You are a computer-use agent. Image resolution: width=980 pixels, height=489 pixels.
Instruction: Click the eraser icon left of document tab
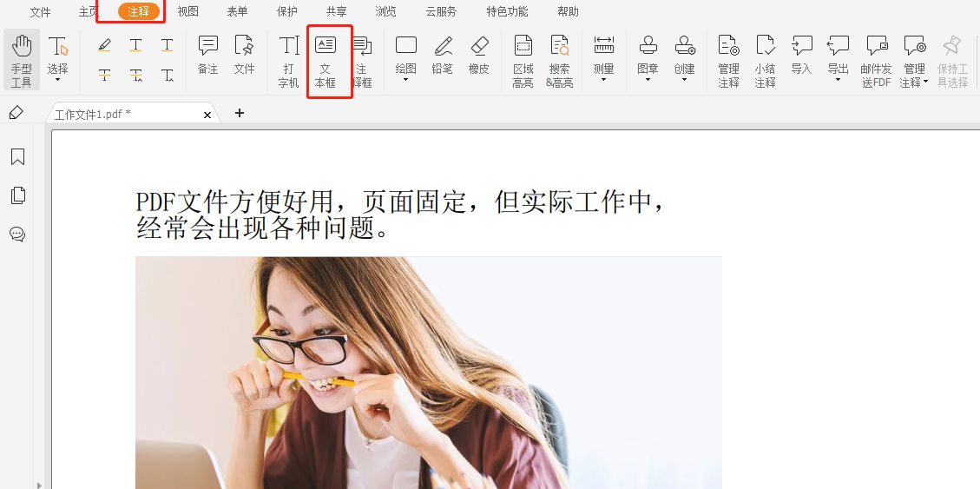(x=16, y=113)
